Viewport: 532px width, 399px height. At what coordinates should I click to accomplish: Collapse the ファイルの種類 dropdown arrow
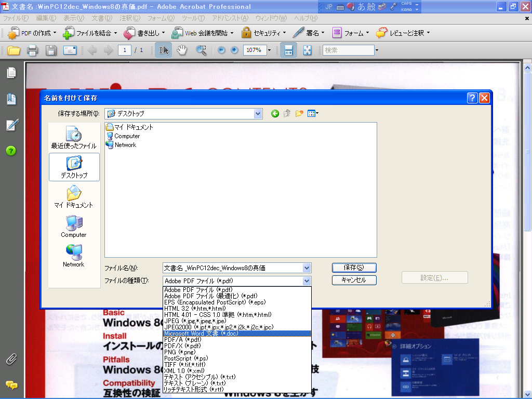(307, 281)
